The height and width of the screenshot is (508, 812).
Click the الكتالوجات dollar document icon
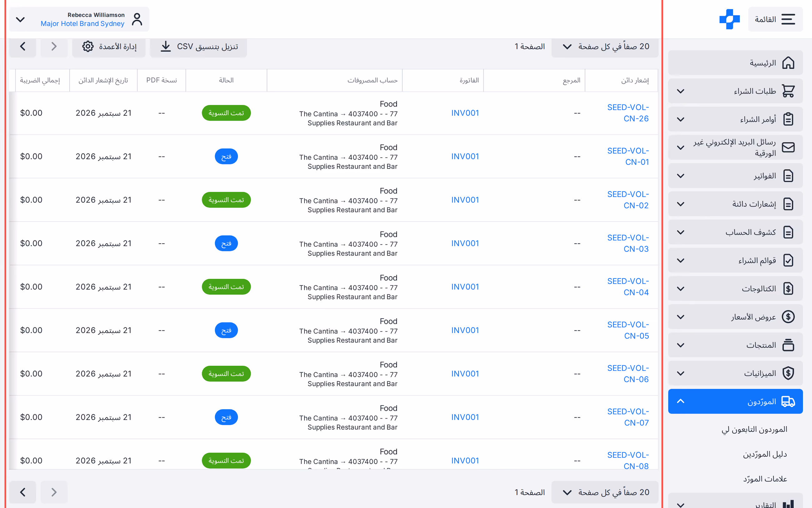tap(788, 289)
